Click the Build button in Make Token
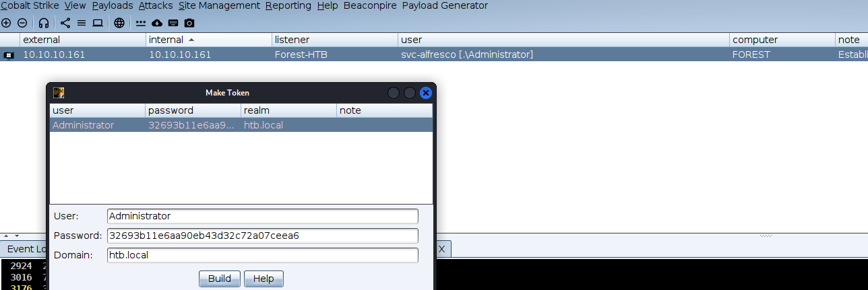 [x=219, y=279]
